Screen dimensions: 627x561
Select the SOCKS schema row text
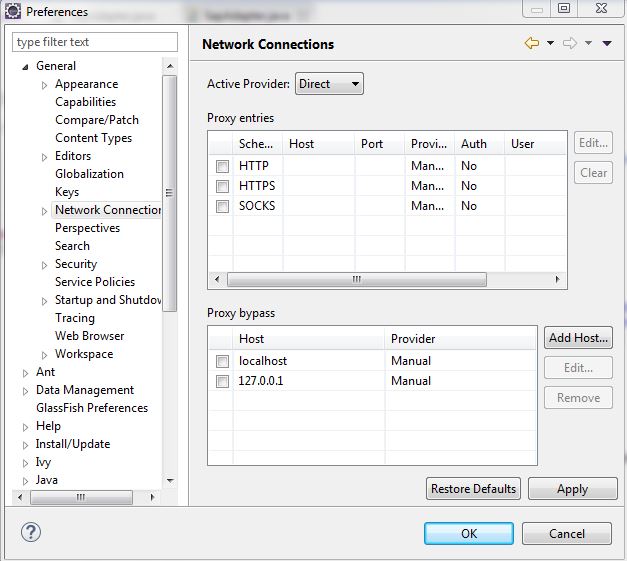click(x=257, y=206)
